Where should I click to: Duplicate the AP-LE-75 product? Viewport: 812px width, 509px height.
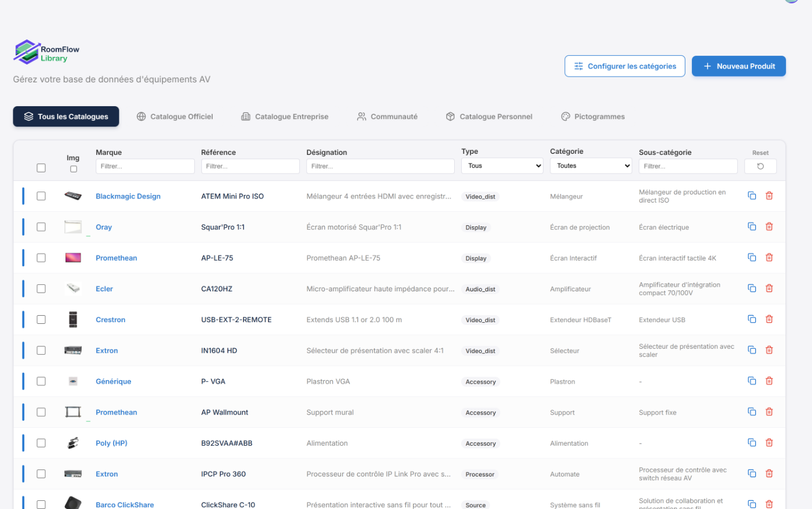(x=752, y=257)
